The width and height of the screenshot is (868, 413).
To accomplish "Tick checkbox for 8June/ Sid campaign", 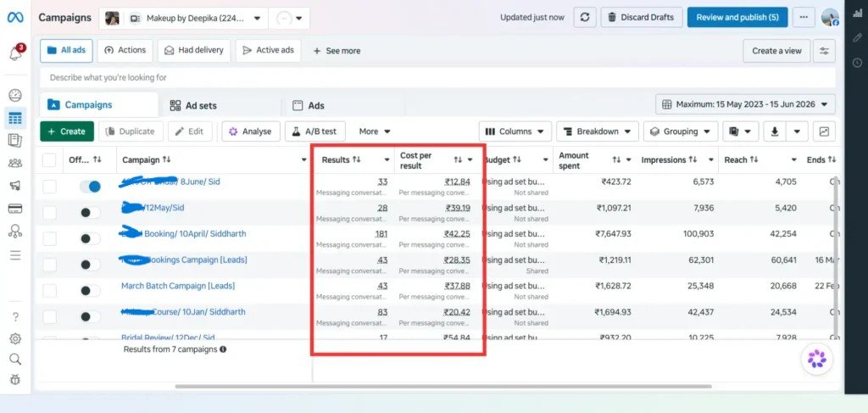I will (x=49, y=187).
